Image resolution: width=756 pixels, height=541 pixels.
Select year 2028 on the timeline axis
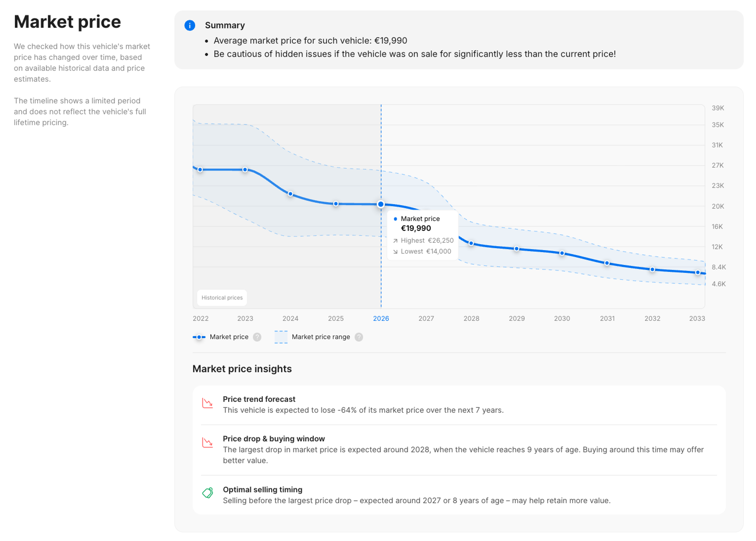point(471,318)
